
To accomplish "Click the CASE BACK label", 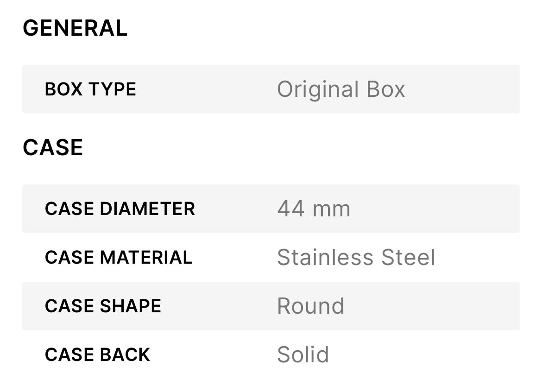I will click(x=97, y=355).
